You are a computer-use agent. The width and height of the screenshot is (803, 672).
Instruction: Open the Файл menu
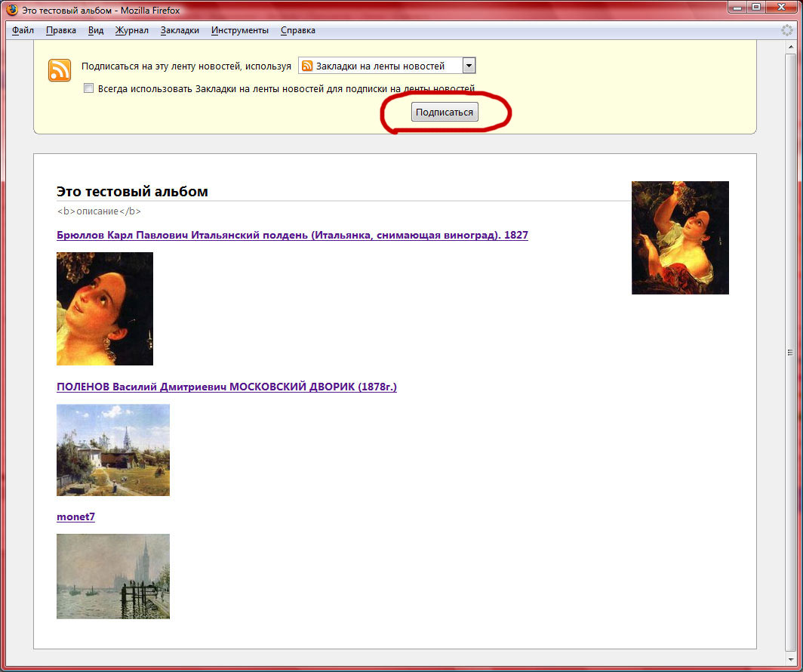coord(23,30)
